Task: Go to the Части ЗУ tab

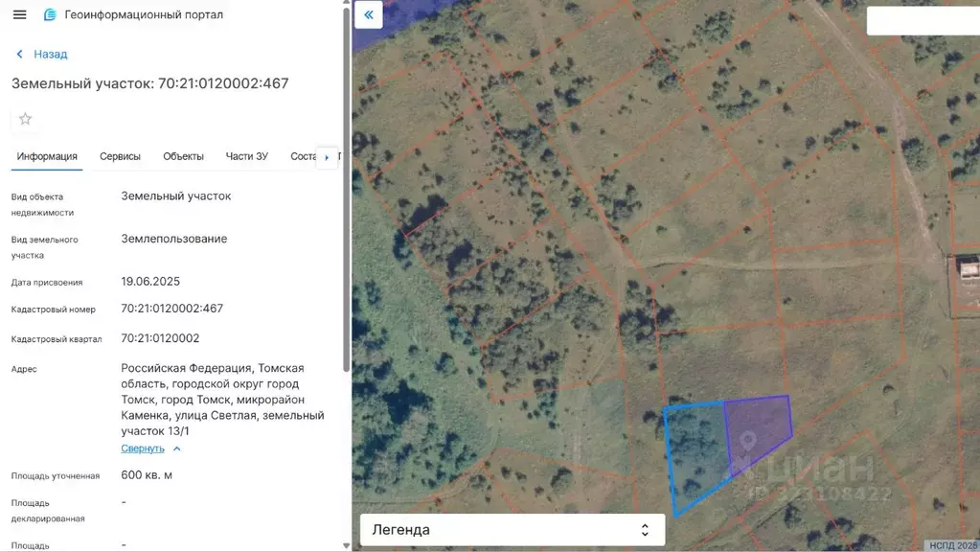Action: (246, 156)
